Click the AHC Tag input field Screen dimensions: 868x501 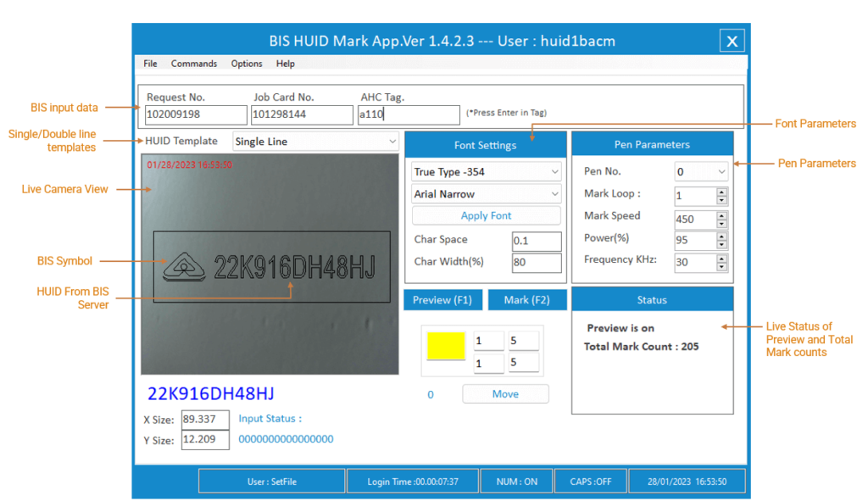click(409, 114)
